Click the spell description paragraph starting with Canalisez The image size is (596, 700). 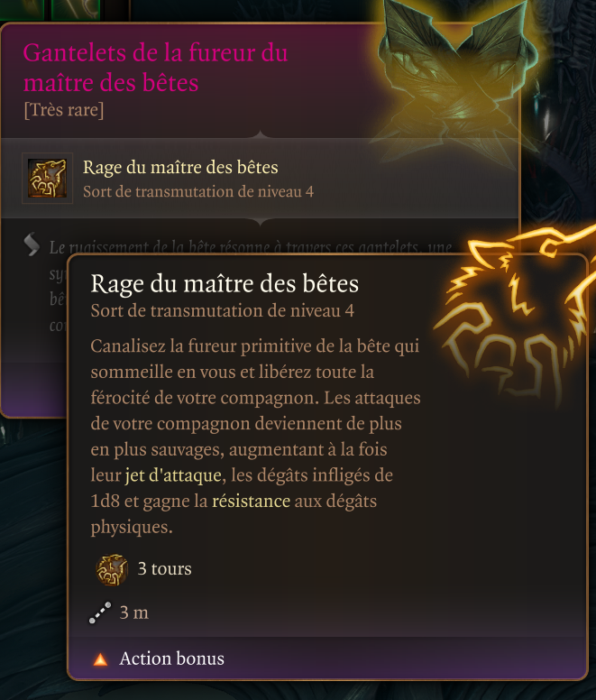point(255,437)
